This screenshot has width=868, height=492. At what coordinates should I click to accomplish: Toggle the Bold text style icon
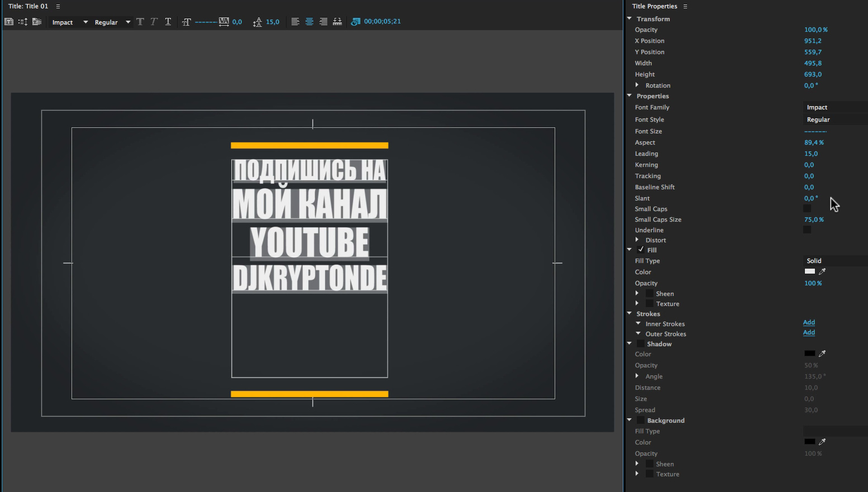140,22
